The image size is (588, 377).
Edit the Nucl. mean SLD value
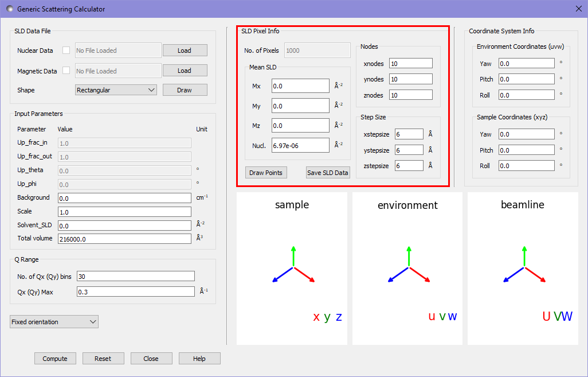tap(300, 145)
